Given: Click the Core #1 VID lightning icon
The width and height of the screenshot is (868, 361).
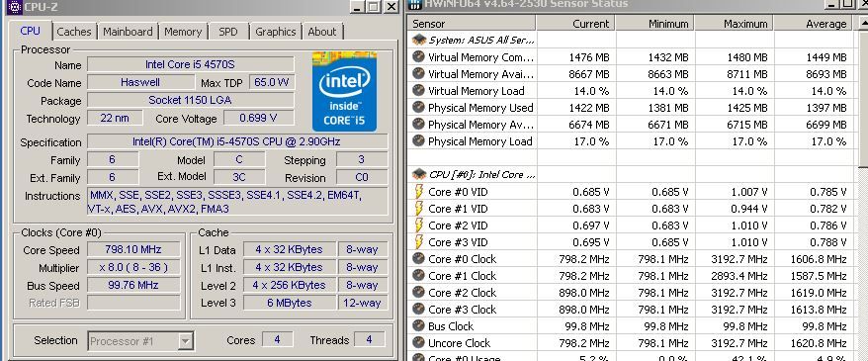Looking at the screenshot, I should [x=418, y=208].
